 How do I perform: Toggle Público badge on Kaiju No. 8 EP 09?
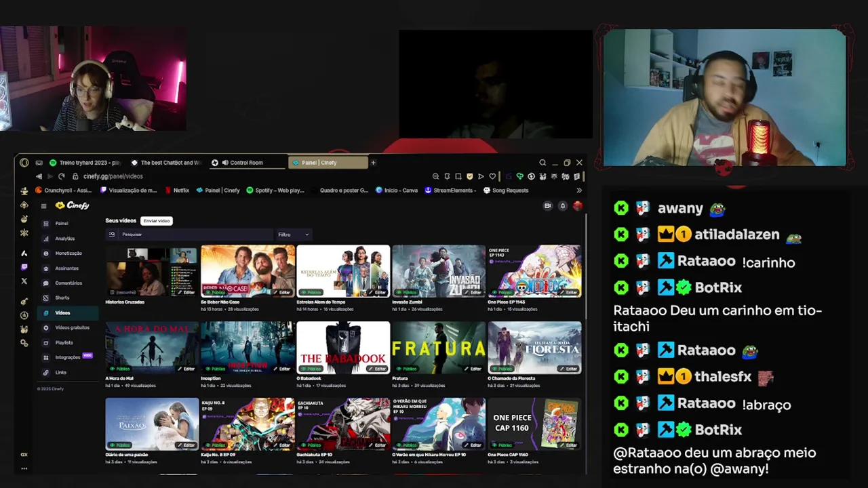click(216, 445)
